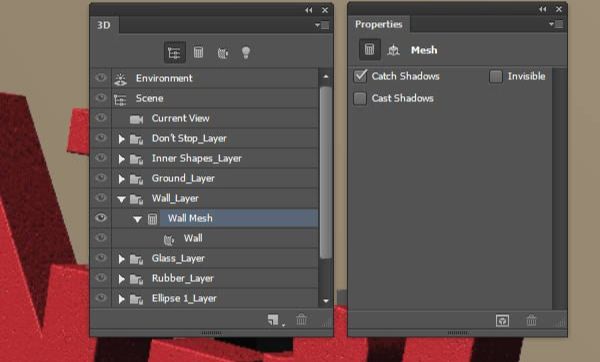The height and width of the screenshot is (362, 600).
Task: Delete selected item in 3D panel
Action: 302,320
